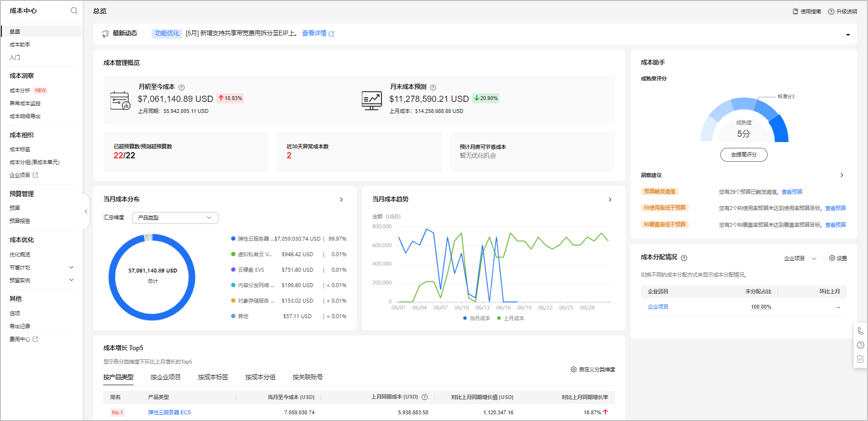Open 导出记录 in the sidebar
868x421 pixels.
[20, 326]
